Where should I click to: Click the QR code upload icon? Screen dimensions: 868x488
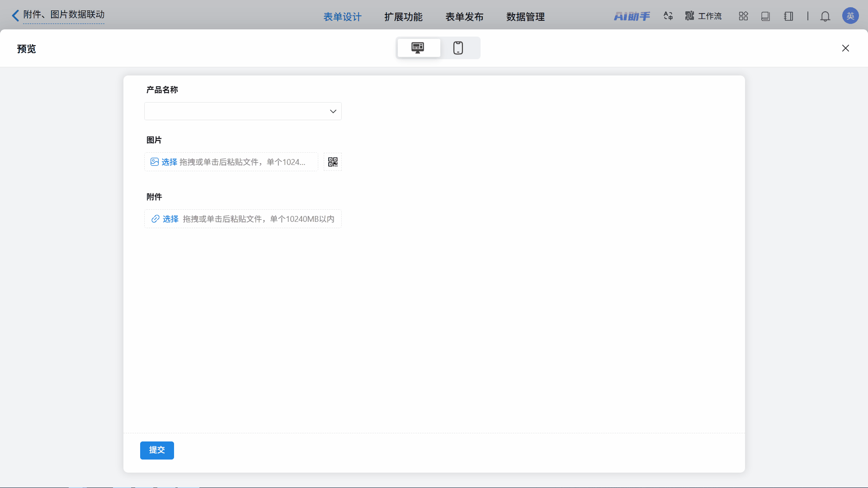[333, 162]
